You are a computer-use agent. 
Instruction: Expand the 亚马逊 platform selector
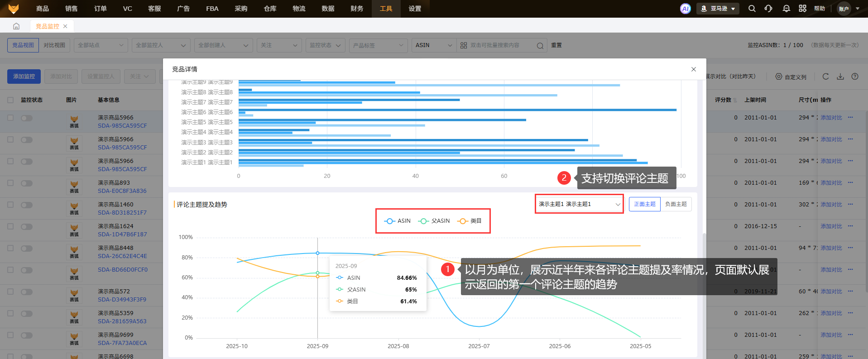tap(718, 9)
